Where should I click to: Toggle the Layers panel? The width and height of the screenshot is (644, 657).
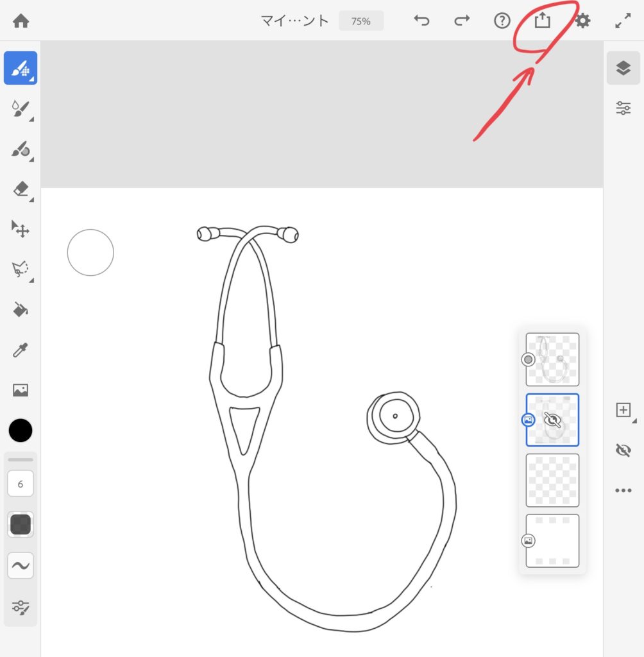(x=623, y=68)
